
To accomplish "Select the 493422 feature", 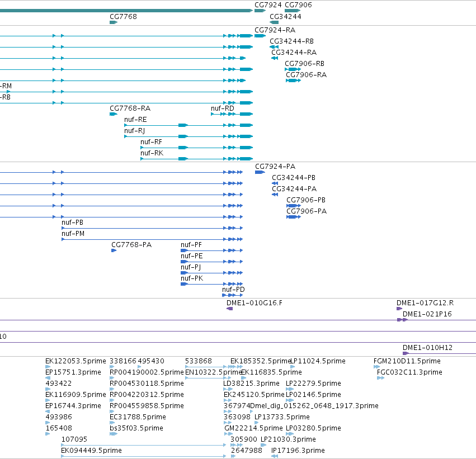I will (48, 389).
